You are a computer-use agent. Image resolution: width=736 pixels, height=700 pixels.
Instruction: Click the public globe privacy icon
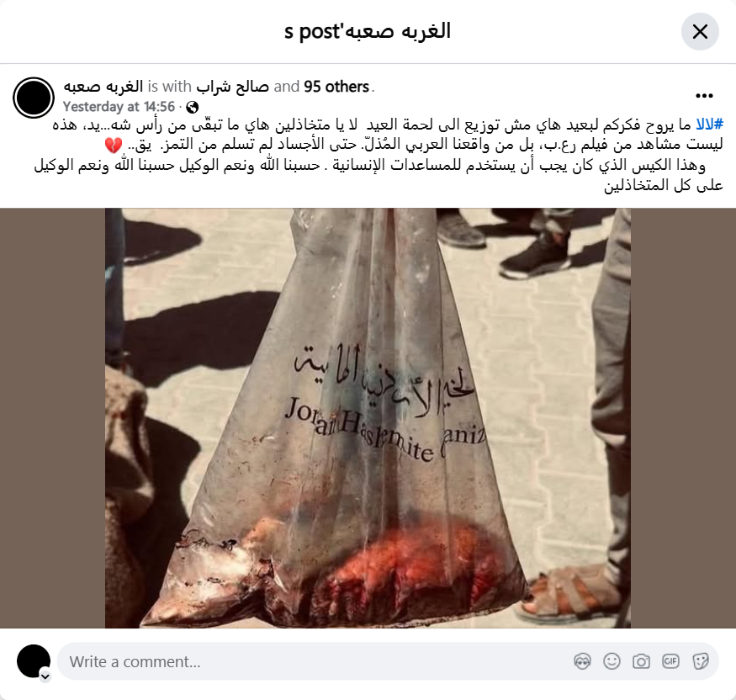(x=192, y=108)
